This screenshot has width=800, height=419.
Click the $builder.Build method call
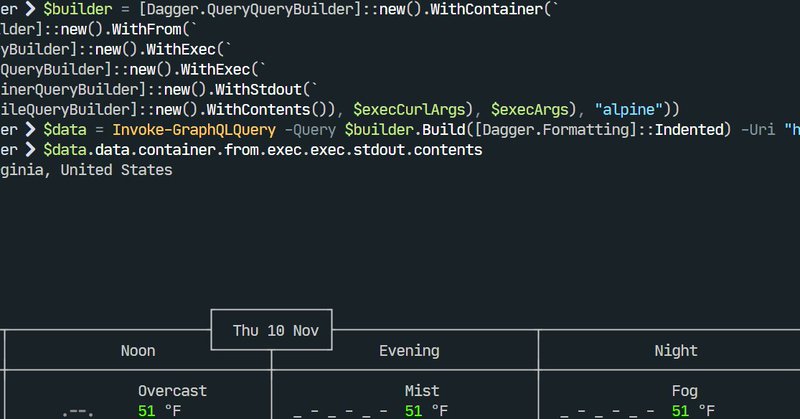click(405, 130)
